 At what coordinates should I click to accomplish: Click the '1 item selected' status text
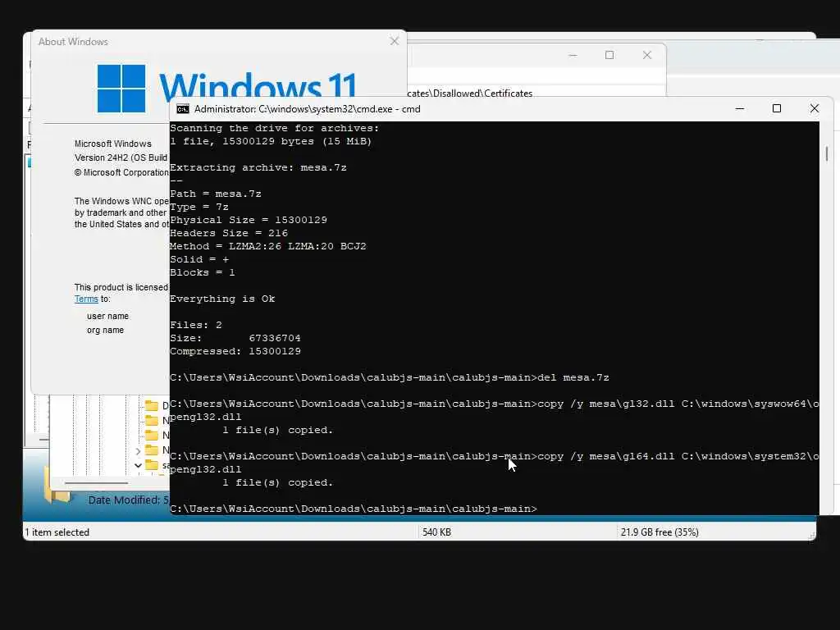(57, 532)
